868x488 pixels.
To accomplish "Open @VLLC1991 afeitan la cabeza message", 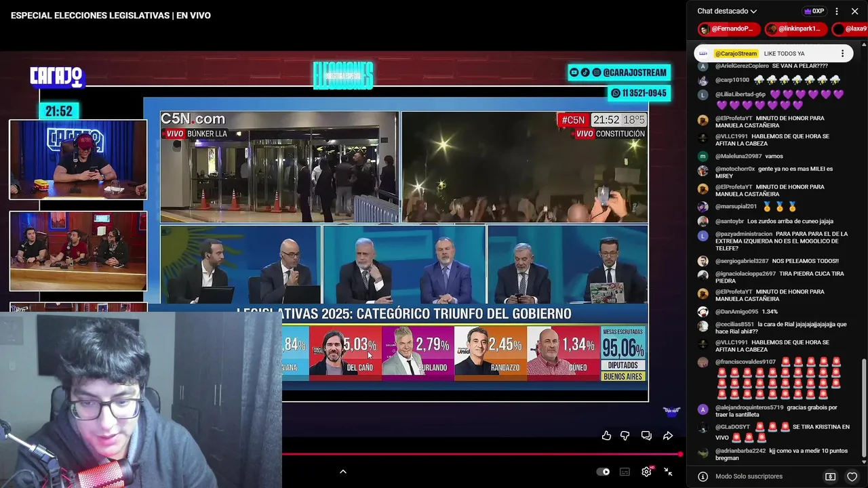I will 773,140.
